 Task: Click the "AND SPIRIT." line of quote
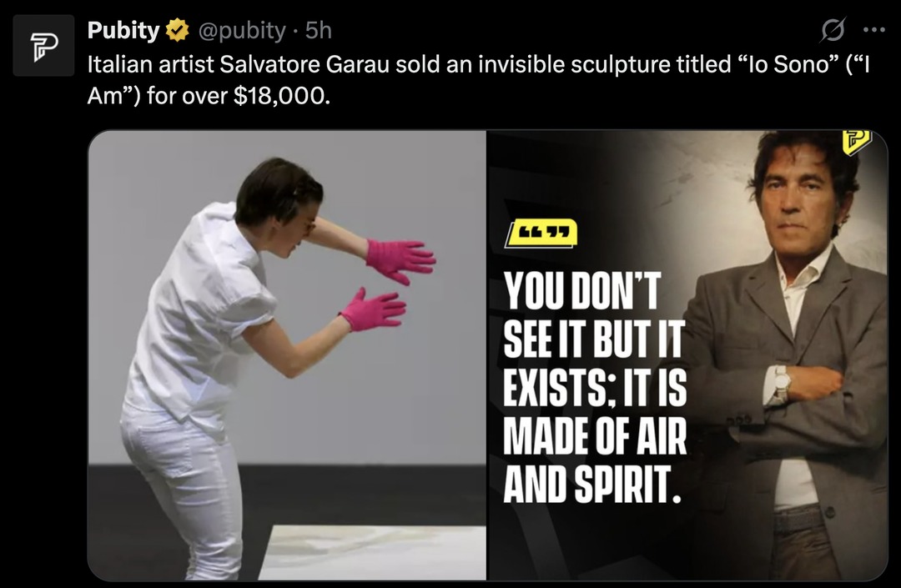pos(591,484)
